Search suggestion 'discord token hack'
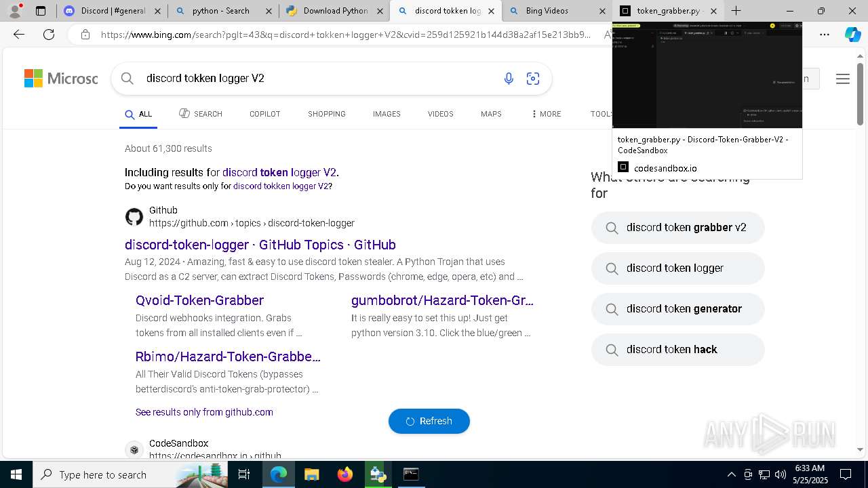 677,350
